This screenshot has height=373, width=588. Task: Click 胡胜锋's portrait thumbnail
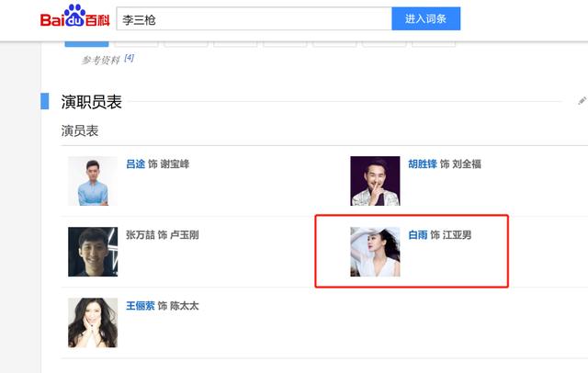[375, 181]
